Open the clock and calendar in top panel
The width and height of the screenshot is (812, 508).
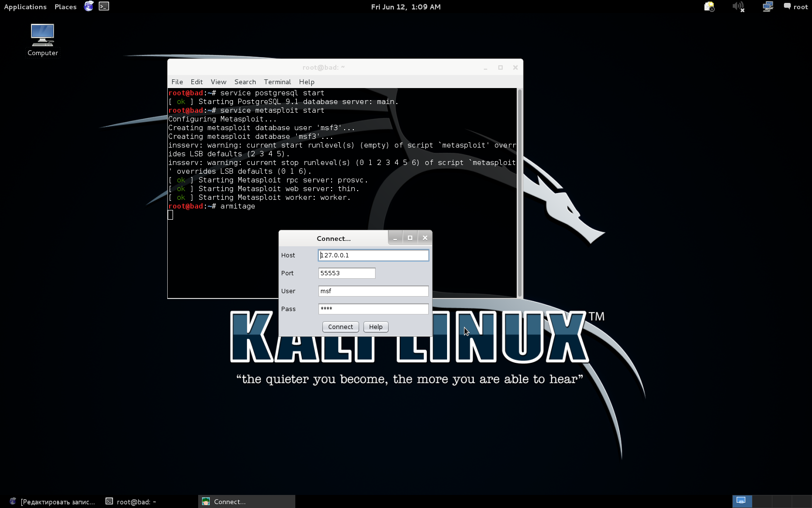[406, 7]
